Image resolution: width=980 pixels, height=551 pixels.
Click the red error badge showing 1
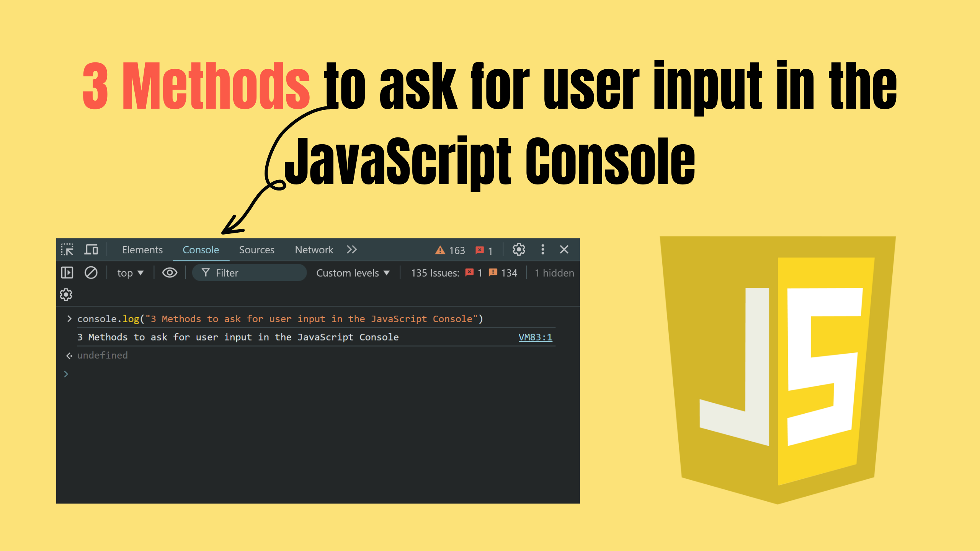tap(483, 251)
